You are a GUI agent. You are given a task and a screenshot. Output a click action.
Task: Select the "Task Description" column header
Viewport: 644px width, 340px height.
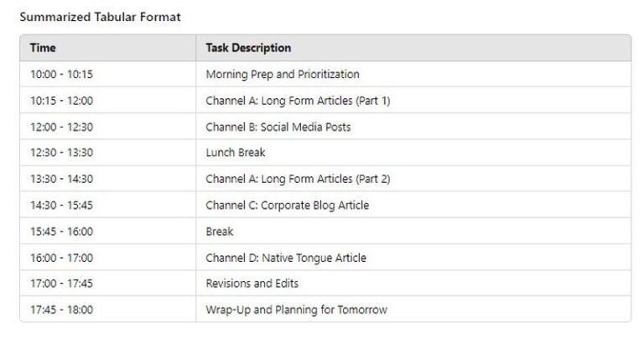pyautogui.click(x=248, y=48)
